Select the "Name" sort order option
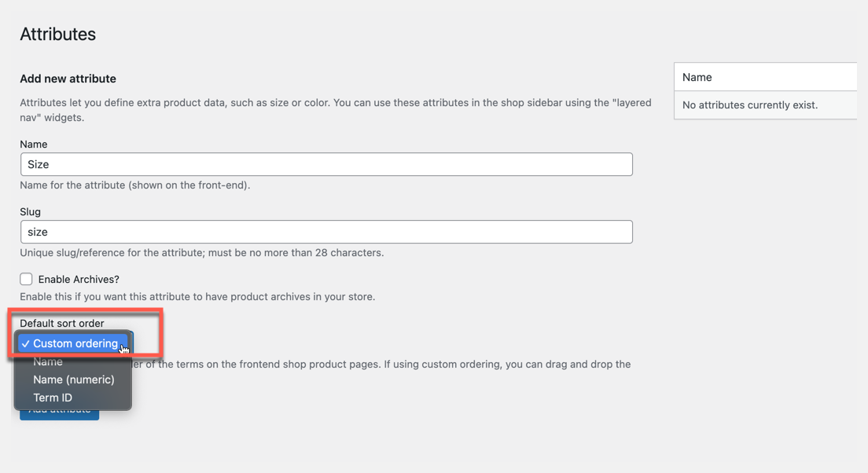Screen dimensions: 868x473 click(48, 362)
